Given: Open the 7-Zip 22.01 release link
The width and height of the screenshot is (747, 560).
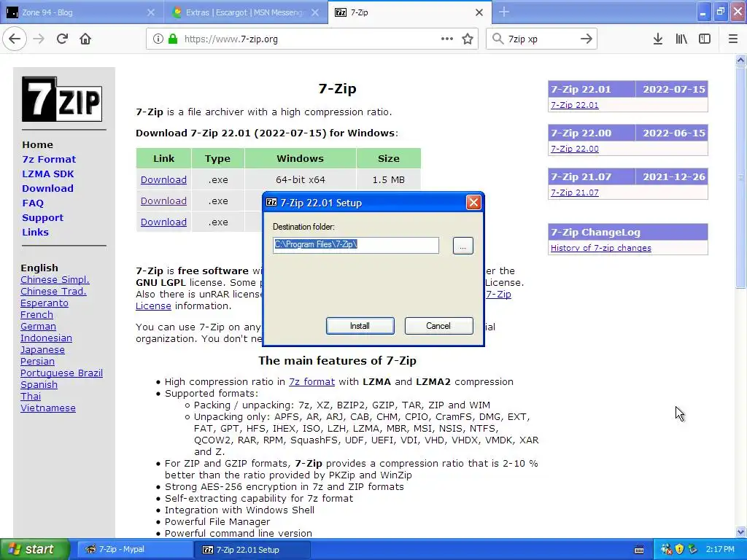Looking at the screenshot, I should point(575,105).
